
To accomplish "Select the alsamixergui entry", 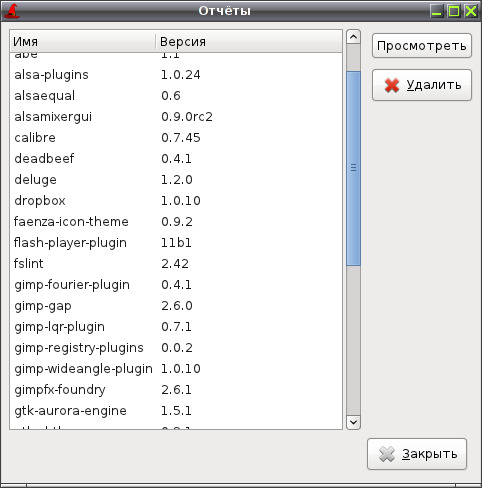I will tap(176, 117).
